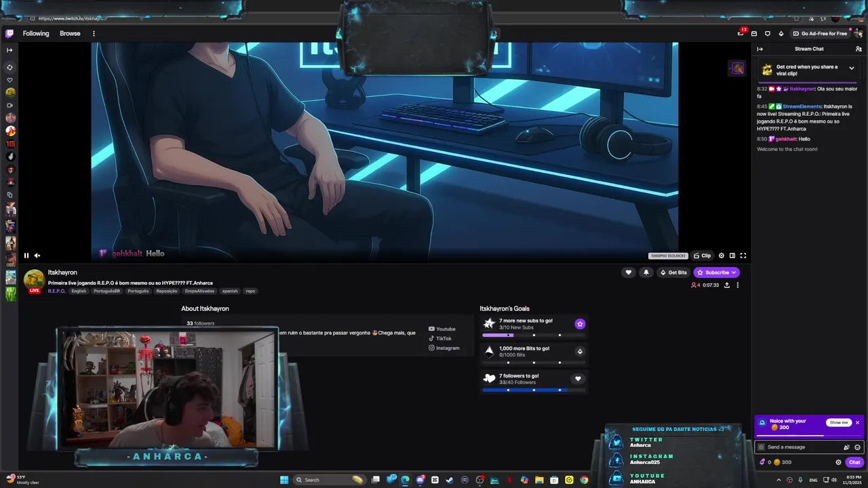Image resolution: width=868 pixels, height=488 pixels.
Task: Dismiss the channel points notice
Action: (857, 422)
